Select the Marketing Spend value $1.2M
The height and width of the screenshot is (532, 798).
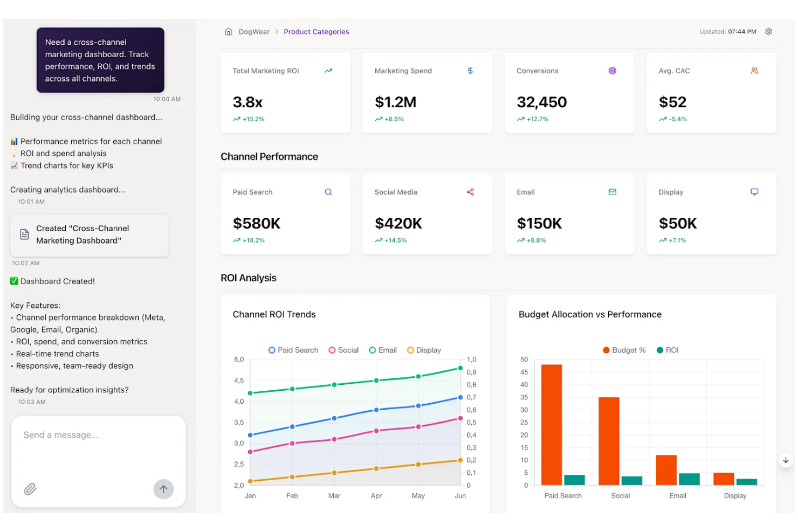tap(395, 102)
